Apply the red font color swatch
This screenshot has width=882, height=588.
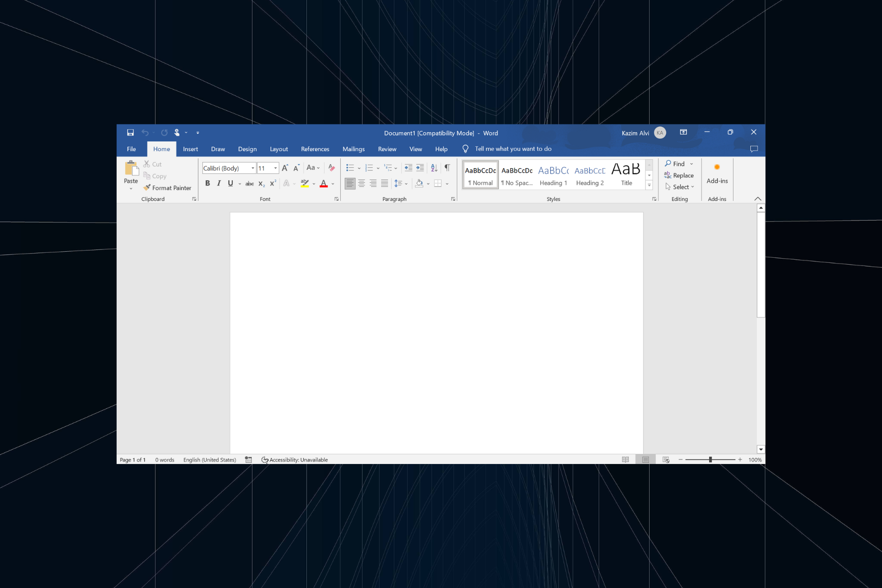[324, 183]
